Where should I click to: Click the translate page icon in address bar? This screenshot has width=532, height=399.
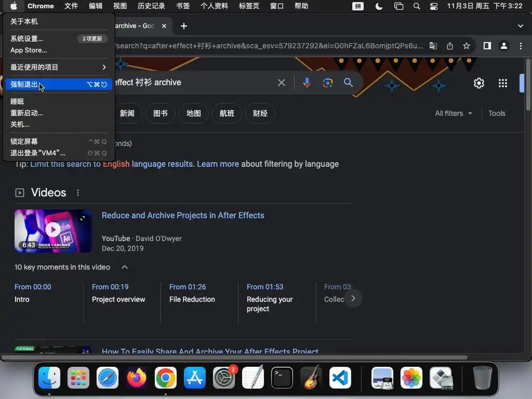coord(433,46)
